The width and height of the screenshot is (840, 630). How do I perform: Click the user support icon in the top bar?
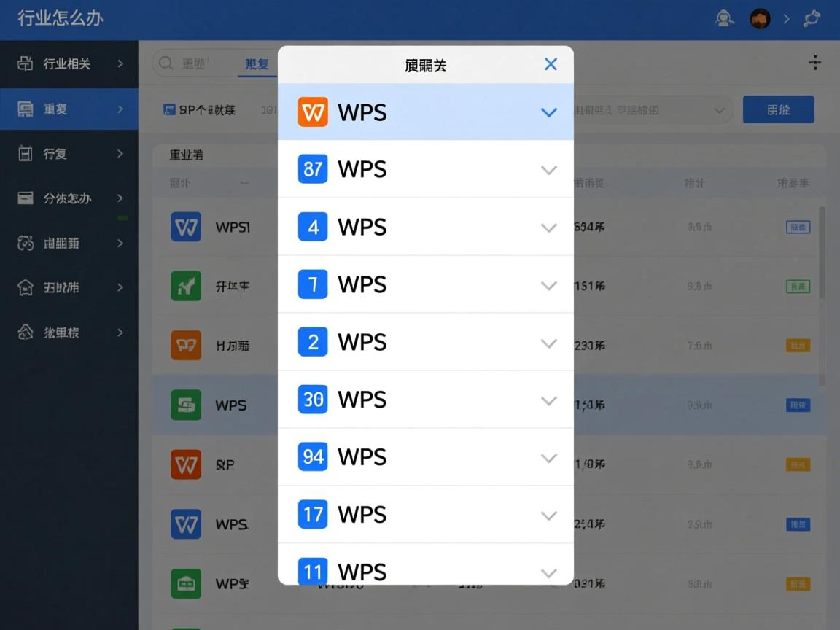[x=725, y=18]
